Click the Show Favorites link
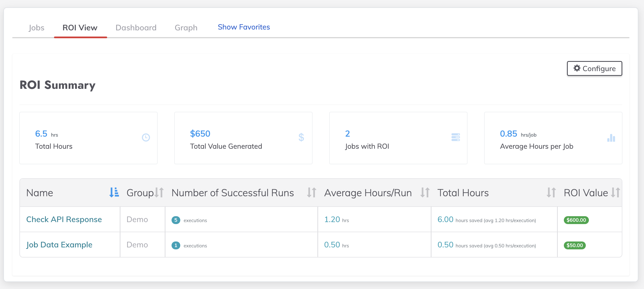This screenshot has width=644, height=289. pos(244,27)
